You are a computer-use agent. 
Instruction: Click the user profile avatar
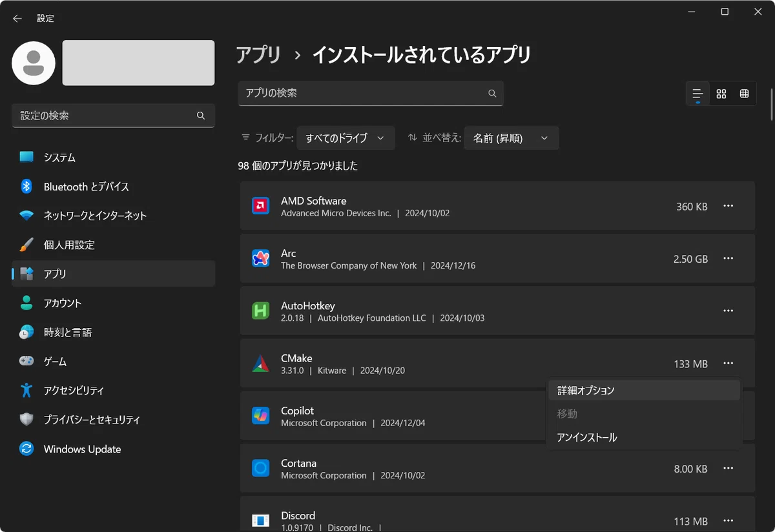(x=34, y=63)
